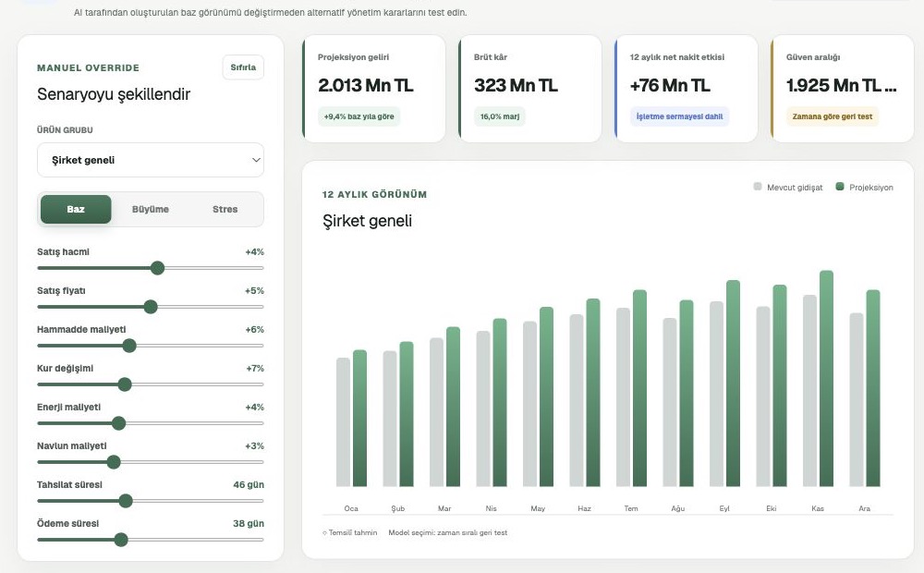Viewport: 924px width, 573px height.
Task: Click the Navlun maliyeti slider knob
Action: click(x=114, y=462)
